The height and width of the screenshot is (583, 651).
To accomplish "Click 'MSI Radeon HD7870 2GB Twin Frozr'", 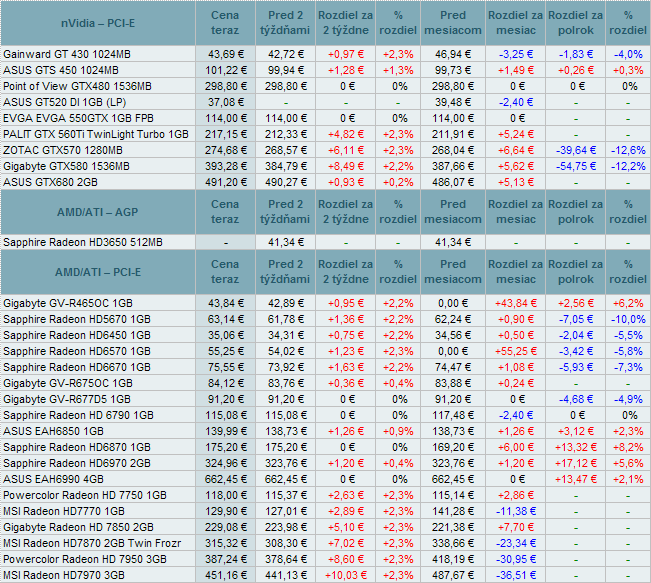I will (x=92, y=543).
